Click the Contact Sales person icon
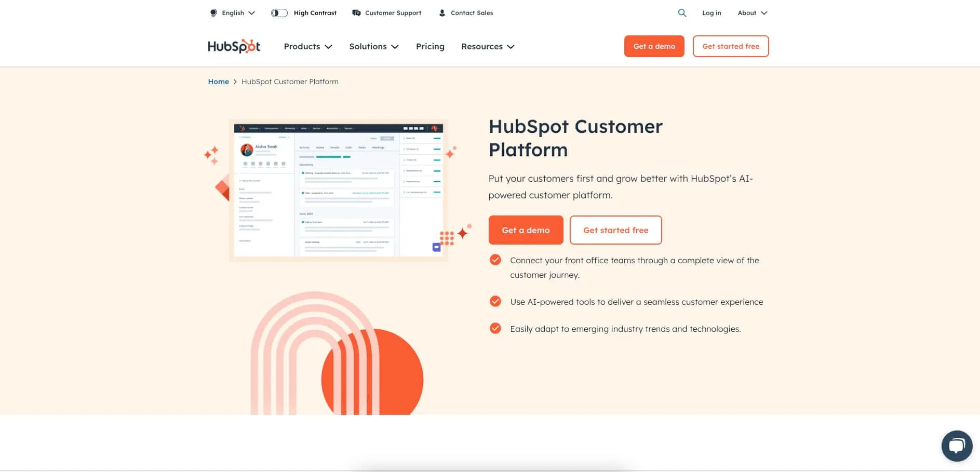This screenshot has width=980, height=472. coord(442,13)
